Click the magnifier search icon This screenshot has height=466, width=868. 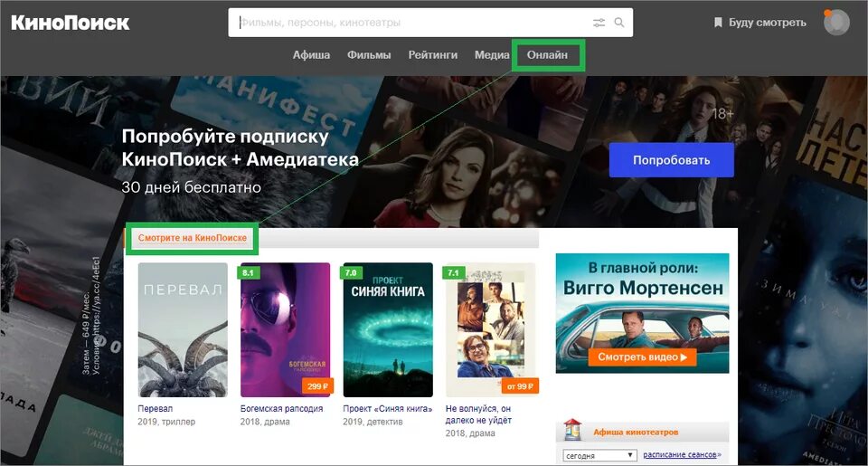619,23
